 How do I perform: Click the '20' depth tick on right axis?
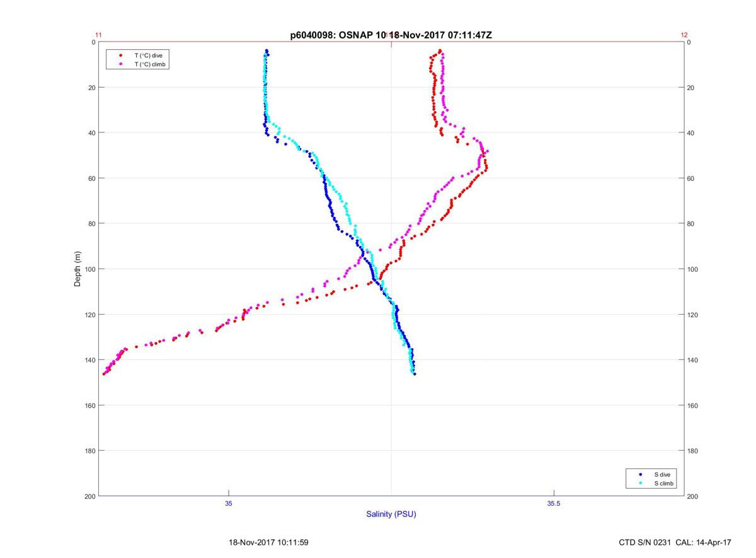coord(691,88)
